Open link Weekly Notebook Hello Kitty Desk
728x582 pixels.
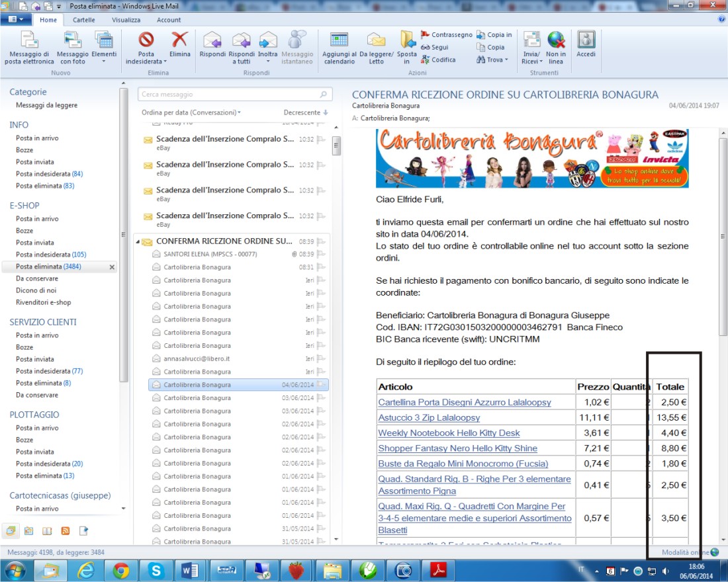tap(449, 433)
